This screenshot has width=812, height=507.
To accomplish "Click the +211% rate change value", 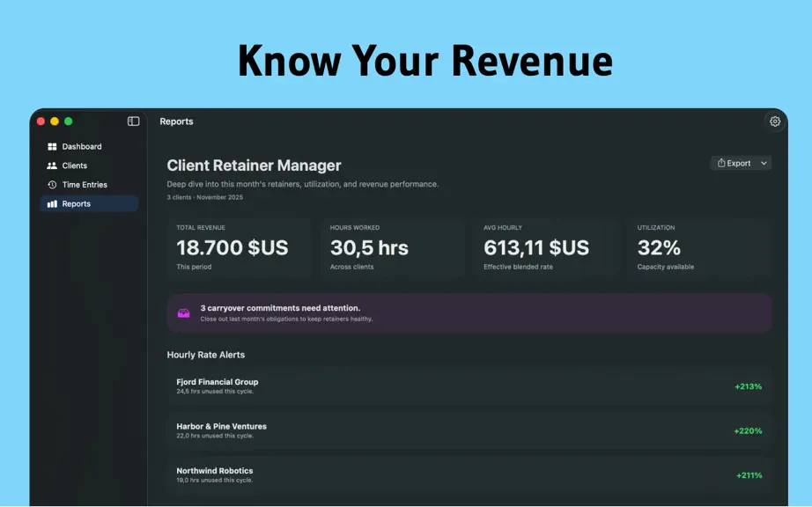I will pos(749,475).
